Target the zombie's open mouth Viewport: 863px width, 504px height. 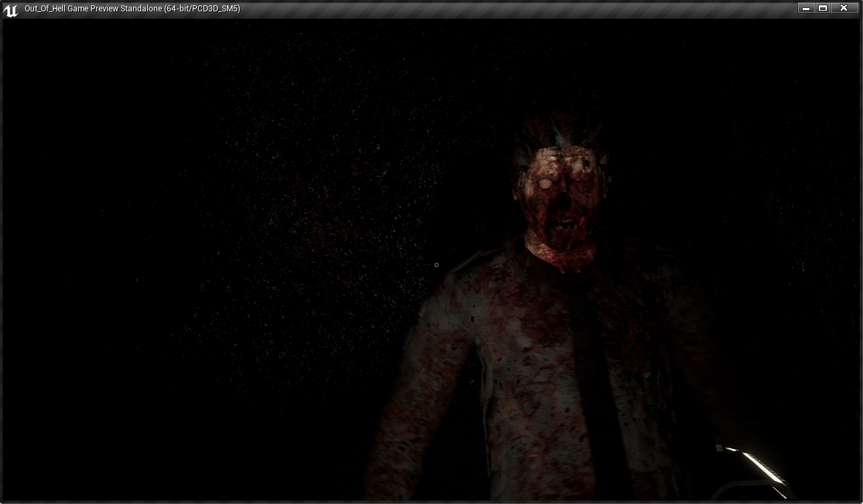pos(566,221)
